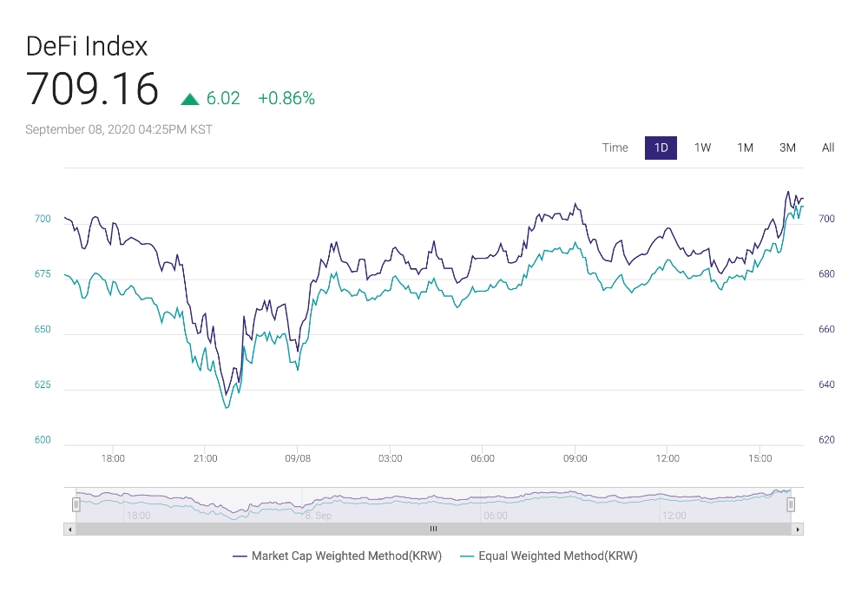Viewport: 868px width, 592px height.
Task: Switch chart range to 1W
Action: [702, 148]
